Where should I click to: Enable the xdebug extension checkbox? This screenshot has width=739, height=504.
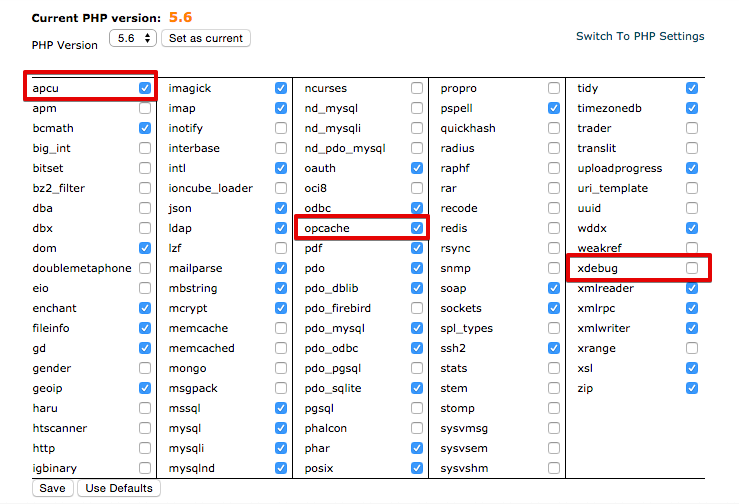(692, 268)
